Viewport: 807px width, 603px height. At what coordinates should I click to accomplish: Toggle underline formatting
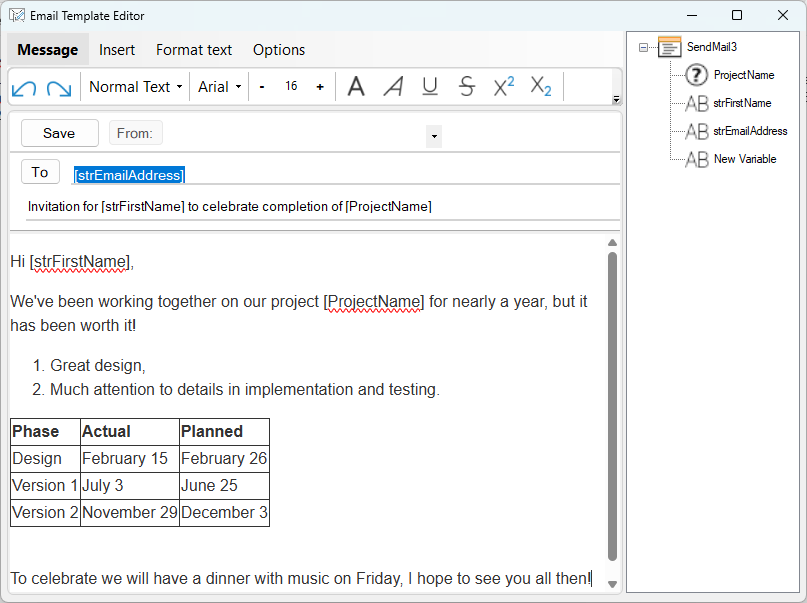point(430,87)
